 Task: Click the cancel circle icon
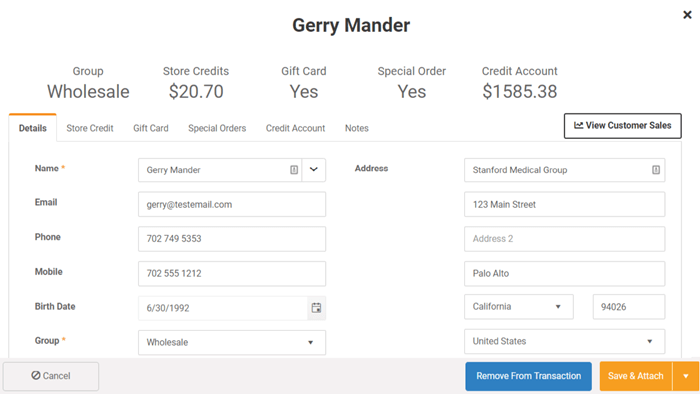pos(36,375)
